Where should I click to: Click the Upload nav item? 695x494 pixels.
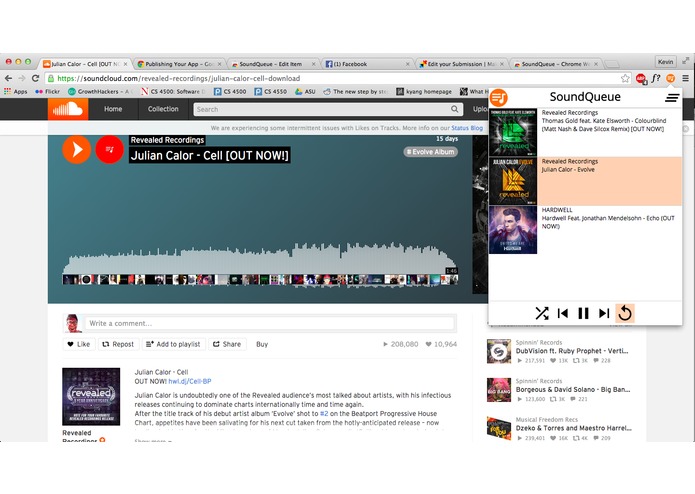[x=480, y=109]
